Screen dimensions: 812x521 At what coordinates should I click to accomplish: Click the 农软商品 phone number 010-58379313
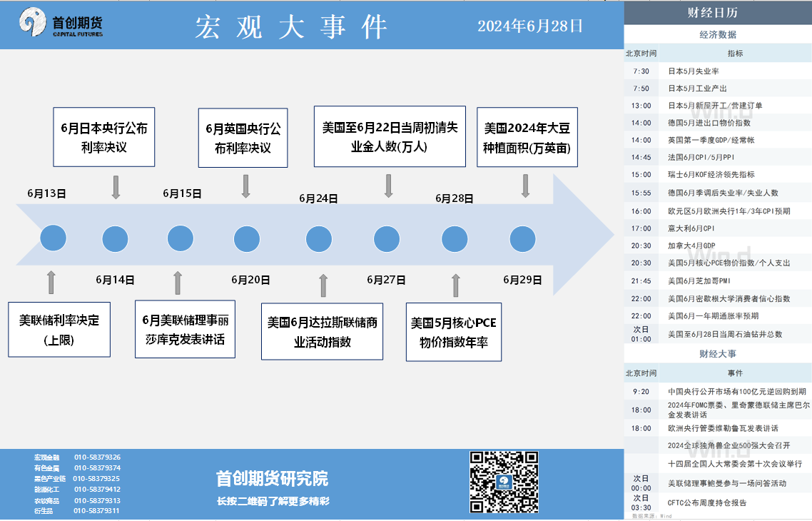[97, 501]
